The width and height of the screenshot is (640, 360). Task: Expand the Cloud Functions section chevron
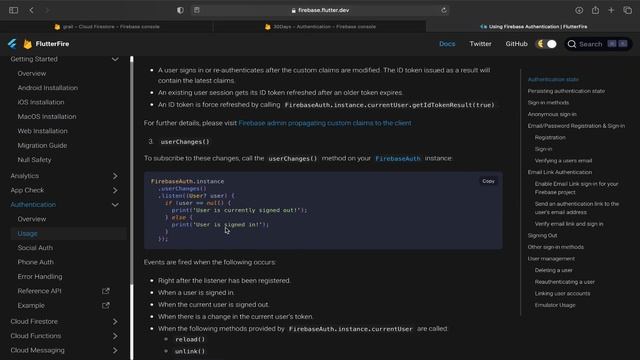[x=115, y=336]
